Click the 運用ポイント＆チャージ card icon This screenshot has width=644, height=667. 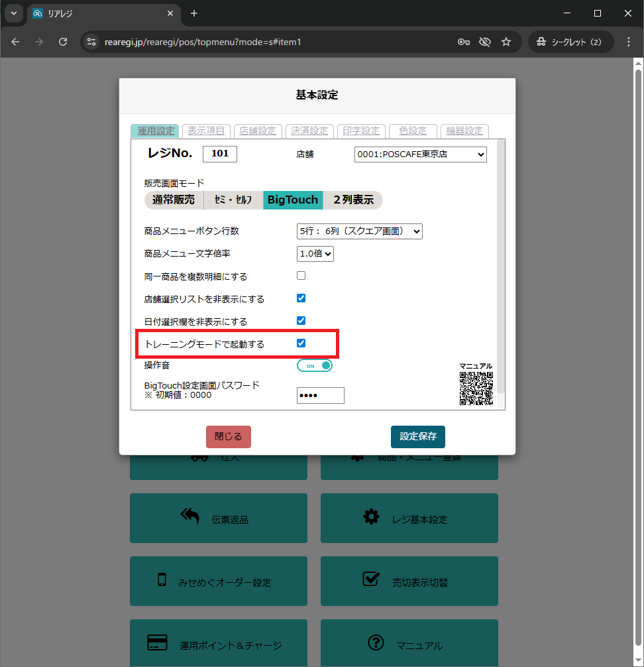point(157,642)
